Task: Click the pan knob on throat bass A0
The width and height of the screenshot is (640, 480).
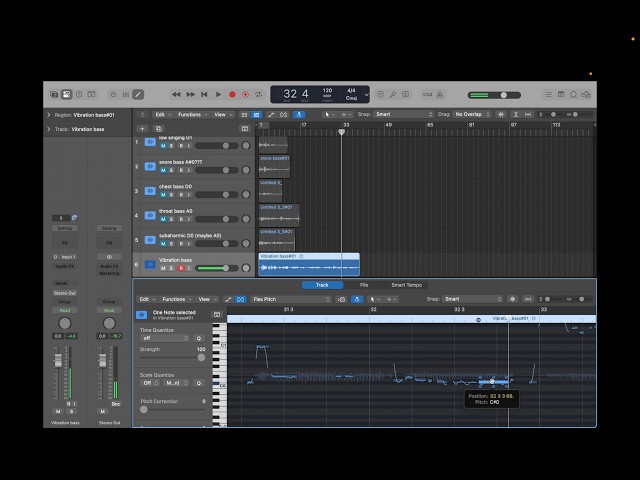Action: tap(246, 219)
